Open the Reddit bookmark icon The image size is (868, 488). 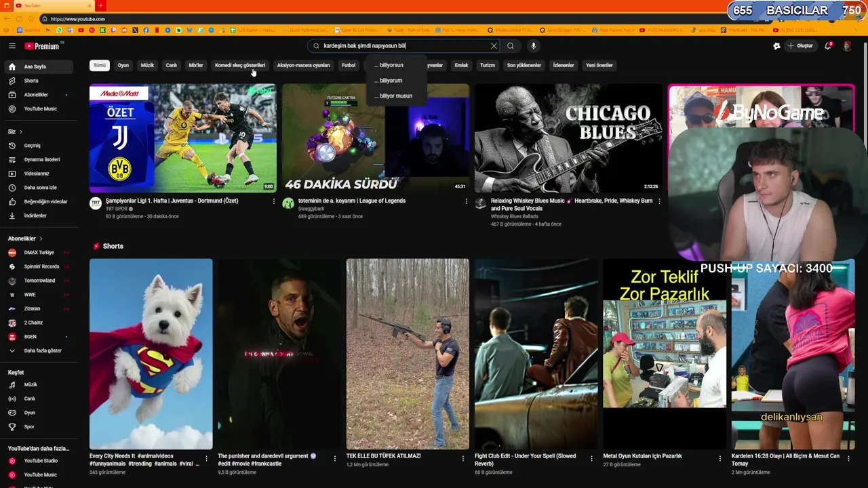pyautogui.click(x=124, y=30)
